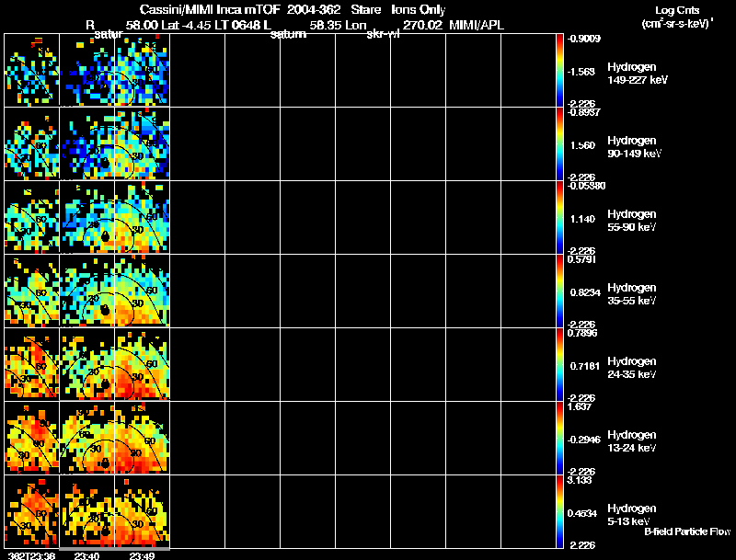
Task: Click the 'Log Cnts' units heading
Action: click(677, 10)
